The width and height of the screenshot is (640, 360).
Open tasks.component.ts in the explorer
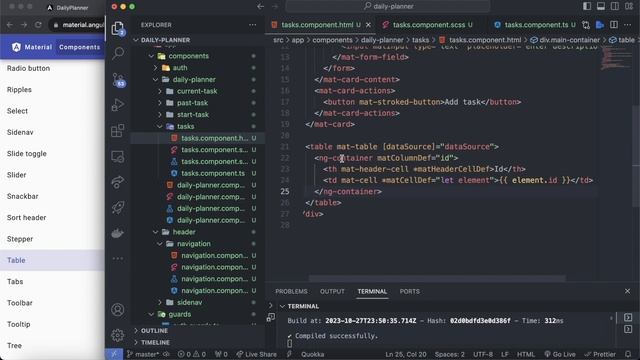pos(213,173)
